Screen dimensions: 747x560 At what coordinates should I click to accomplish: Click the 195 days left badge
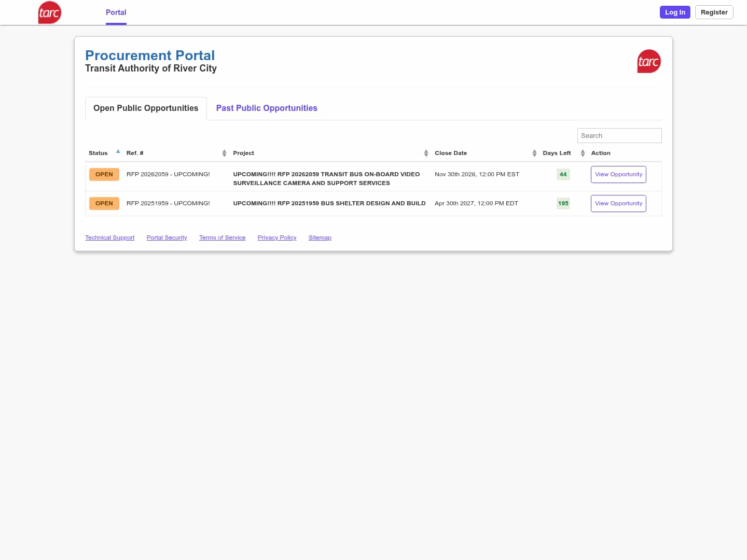click(563, 203)
